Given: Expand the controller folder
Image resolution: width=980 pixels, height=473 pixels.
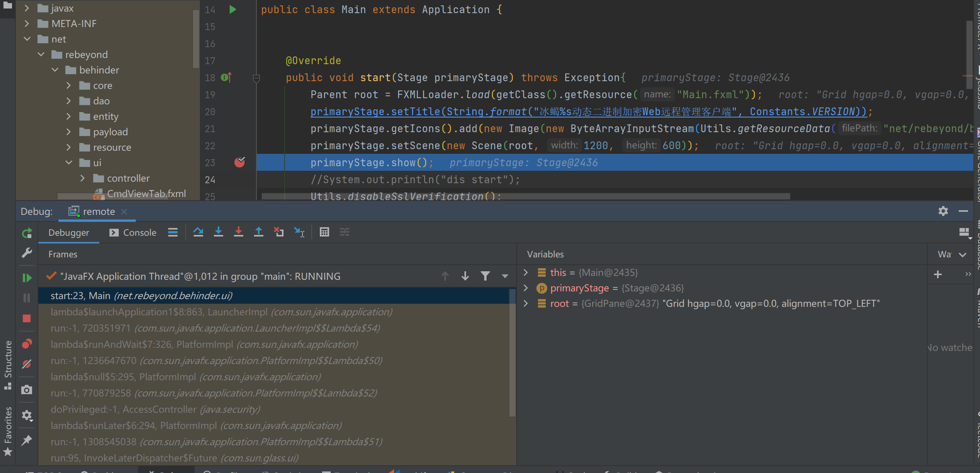Looking at the screenshot, I should (82, 178).
